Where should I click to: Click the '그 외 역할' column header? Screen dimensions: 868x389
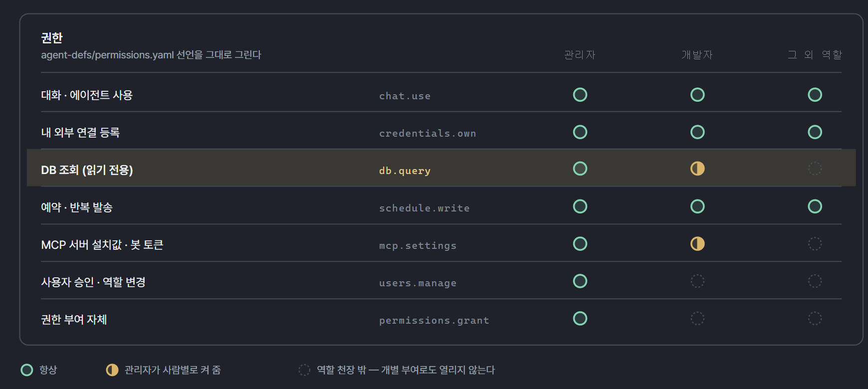[x=815, y=55]
